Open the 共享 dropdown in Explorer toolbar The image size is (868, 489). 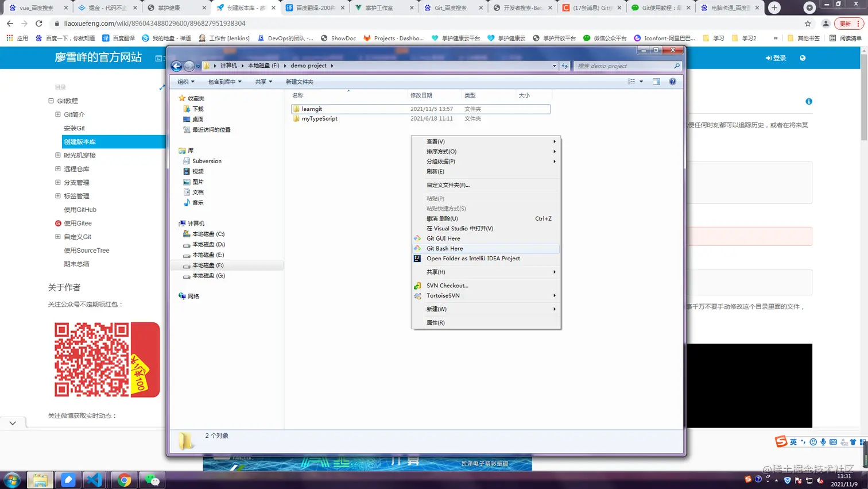point(263,82)
